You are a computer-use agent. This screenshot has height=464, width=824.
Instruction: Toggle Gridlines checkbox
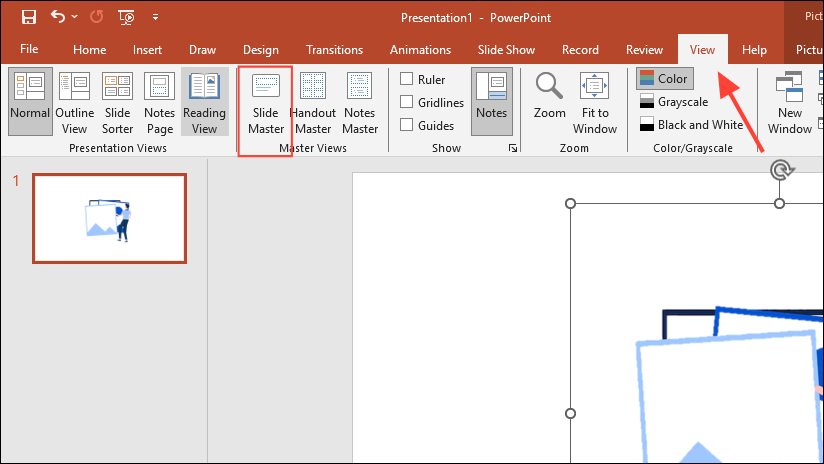(x=406, y=102)
